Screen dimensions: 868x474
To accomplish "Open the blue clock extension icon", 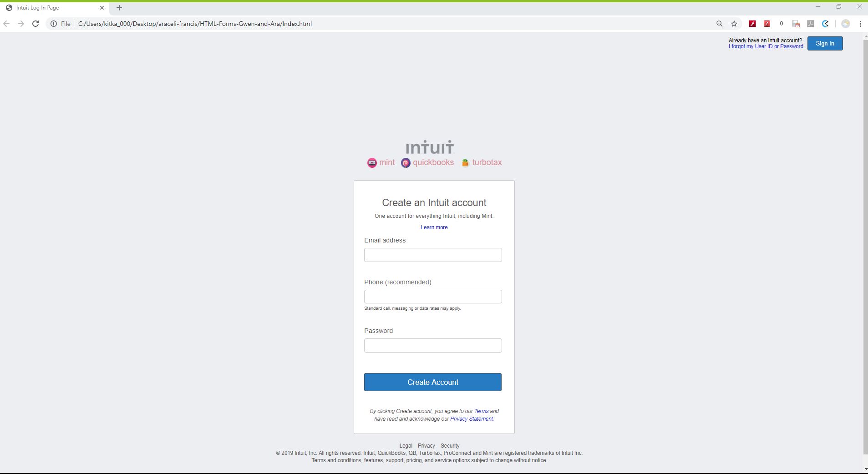I will (x=825, y=24).
